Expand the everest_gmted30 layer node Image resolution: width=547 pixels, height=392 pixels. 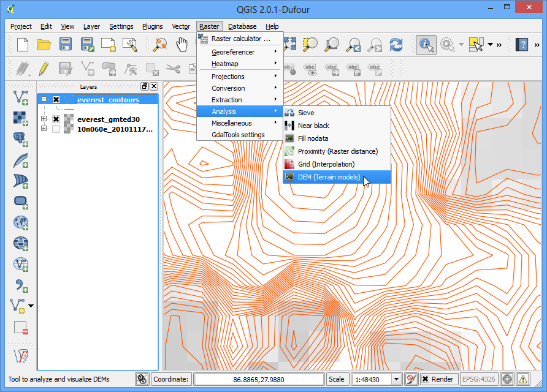coord(44,119)
